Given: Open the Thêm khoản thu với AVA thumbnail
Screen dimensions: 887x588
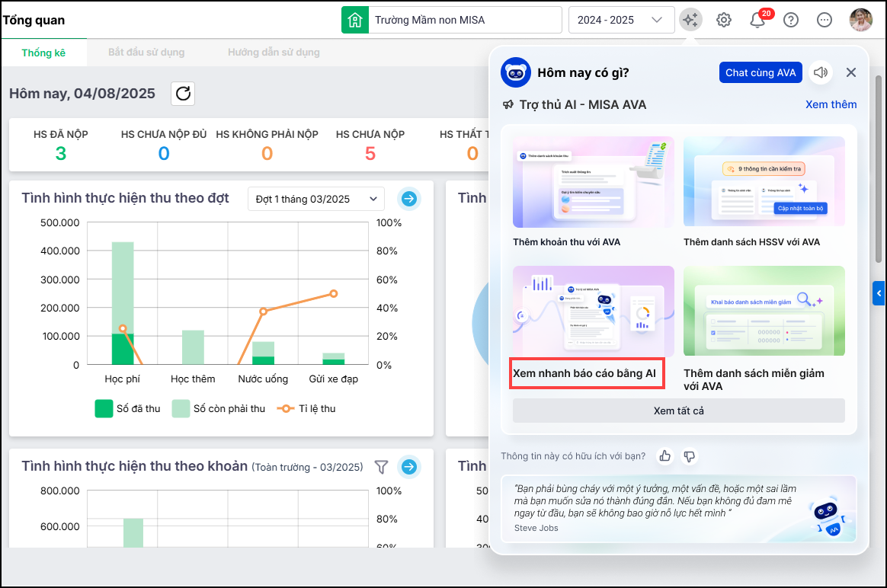Looking at the screenshot, I should [x=593, y=183].
